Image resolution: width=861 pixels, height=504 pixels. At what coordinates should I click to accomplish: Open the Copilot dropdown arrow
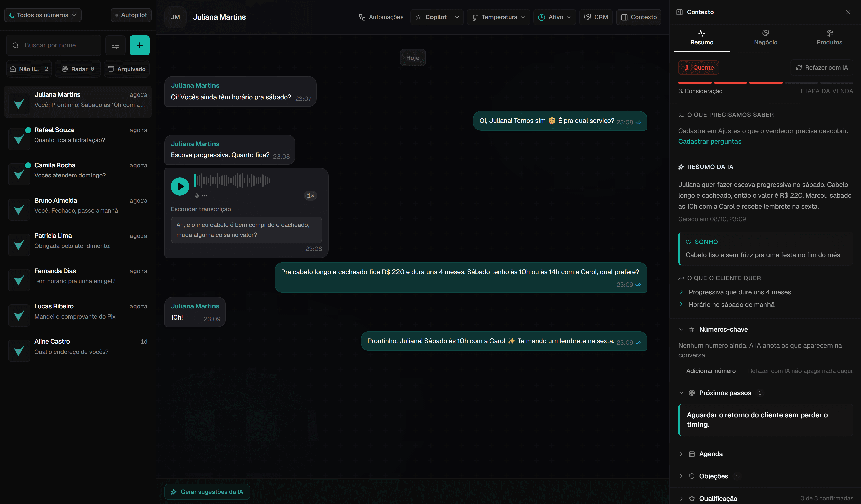click(x=457, y=17)
